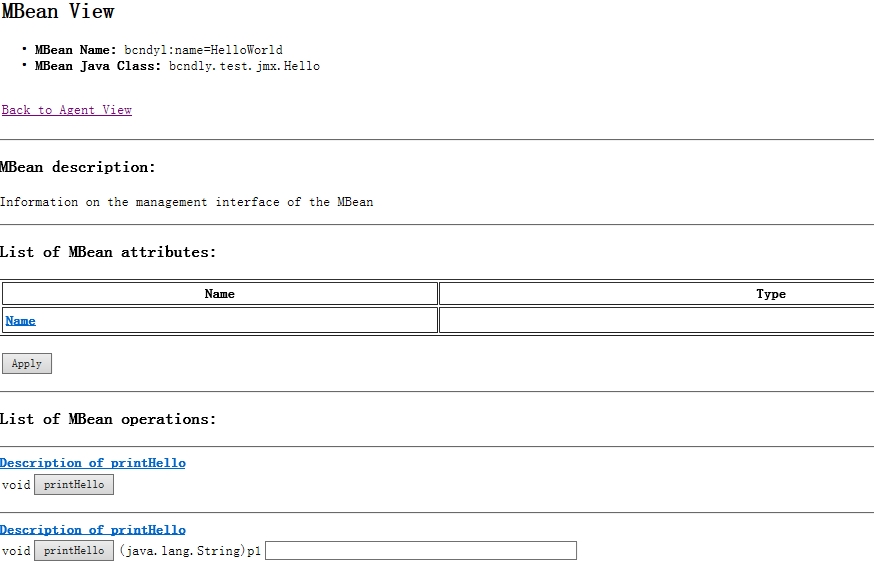This screenshot has width=874, height=586.
Task: Open the Name attribute link
Action: 21,321
